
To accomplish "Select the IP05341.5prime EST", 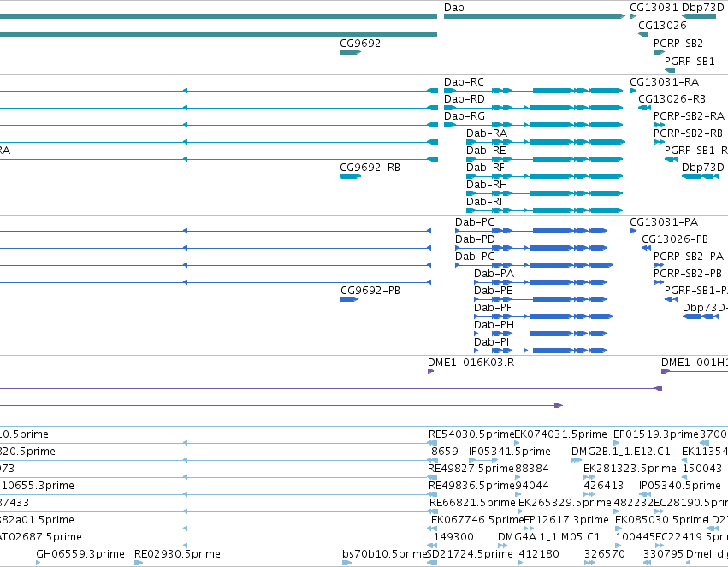I will click(483, 460).
